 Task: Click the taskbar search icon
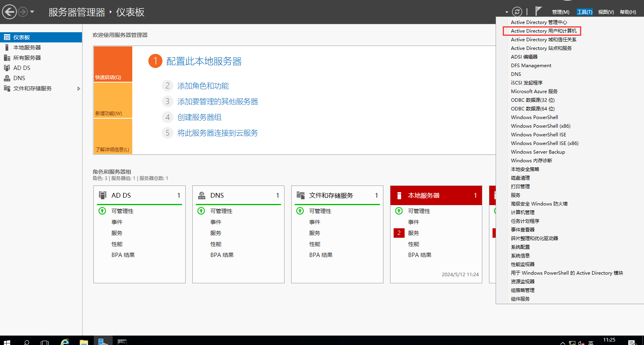tap(27, 342)
